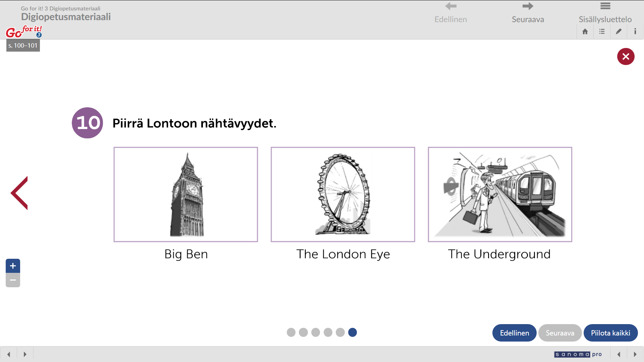The height and width of the screenshot is (362, 644).
Task: Click the bottom-right left arrow
Action: 619,354
